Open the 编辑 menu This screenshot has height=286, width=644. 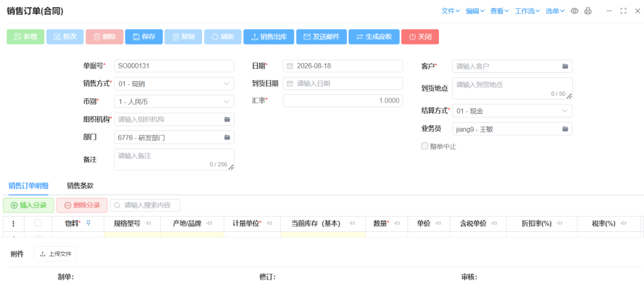click(475, 11)
